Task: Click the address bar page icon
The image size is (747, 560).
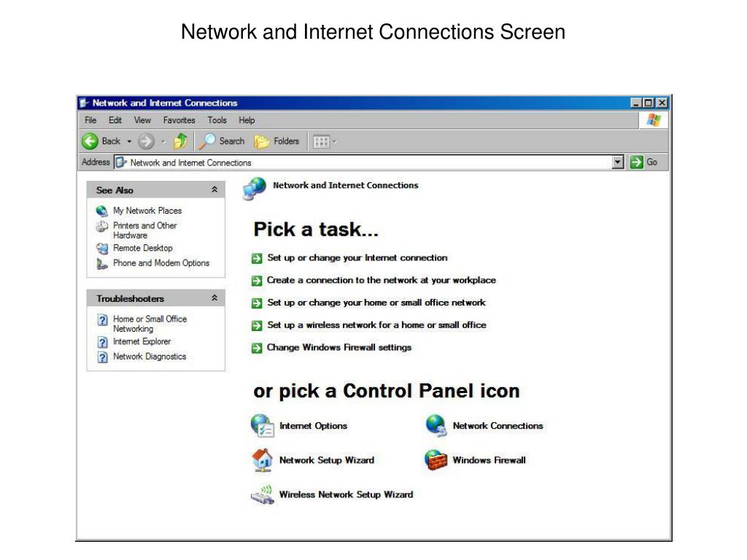Action: [121, 163]
